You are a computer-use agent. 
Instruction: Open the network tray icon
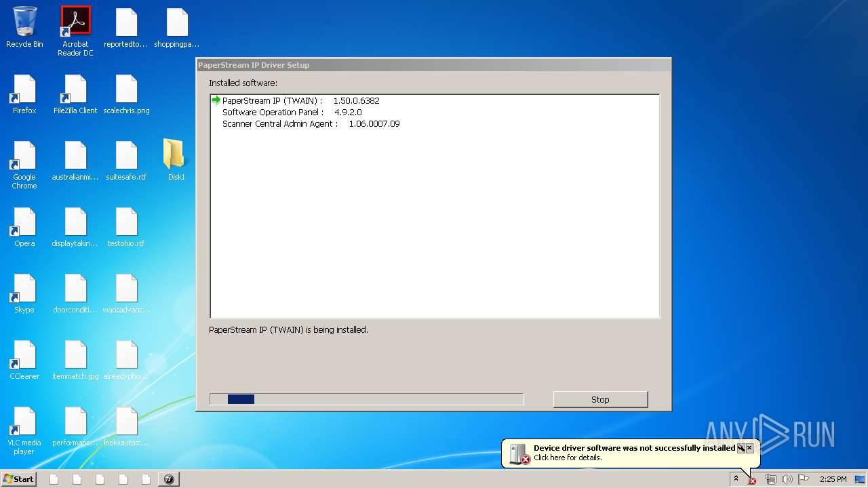[771, 479]
